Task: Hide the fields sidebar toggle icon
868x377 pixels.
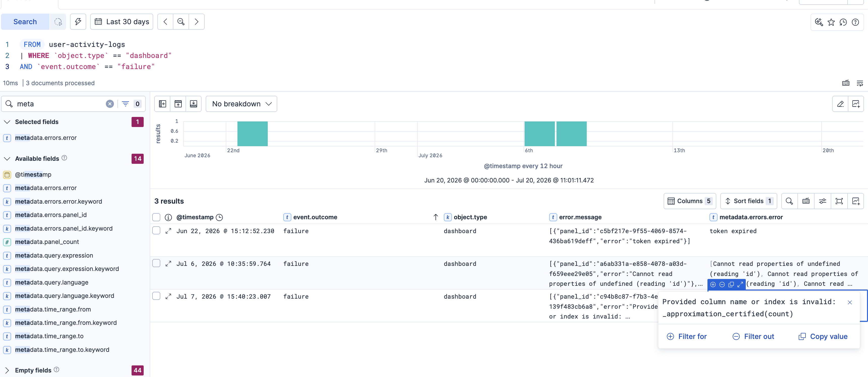Action: point(162,104)
